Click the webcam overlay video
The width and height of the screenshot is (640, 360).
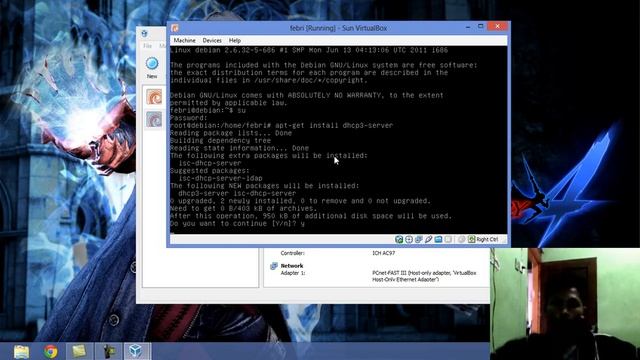[x=565, y=304]
